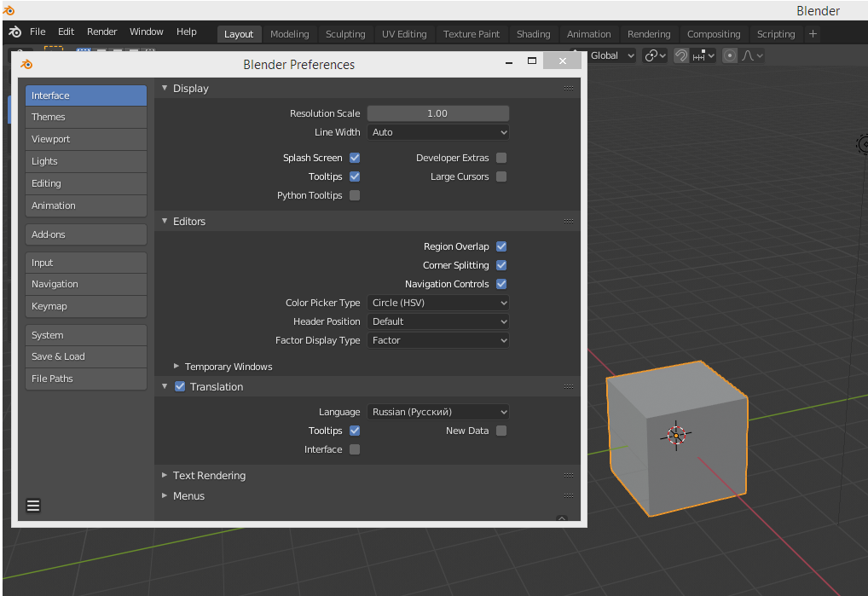Enable the New Data translation checkbox
The height and width of the screenshot is (596, 868).
point(501,431)
